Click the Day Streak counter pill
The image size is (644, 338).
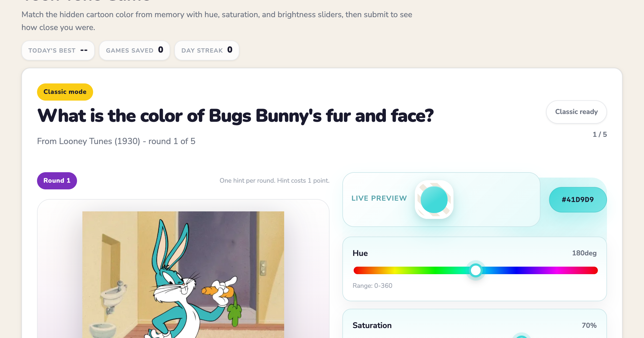(x=207, y=50)
